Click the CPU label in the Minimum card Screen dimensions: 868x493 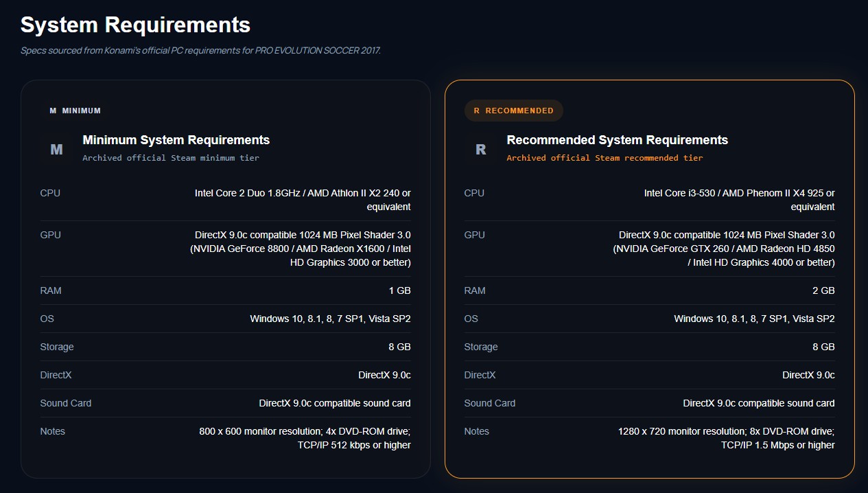(x=50, y=193)
